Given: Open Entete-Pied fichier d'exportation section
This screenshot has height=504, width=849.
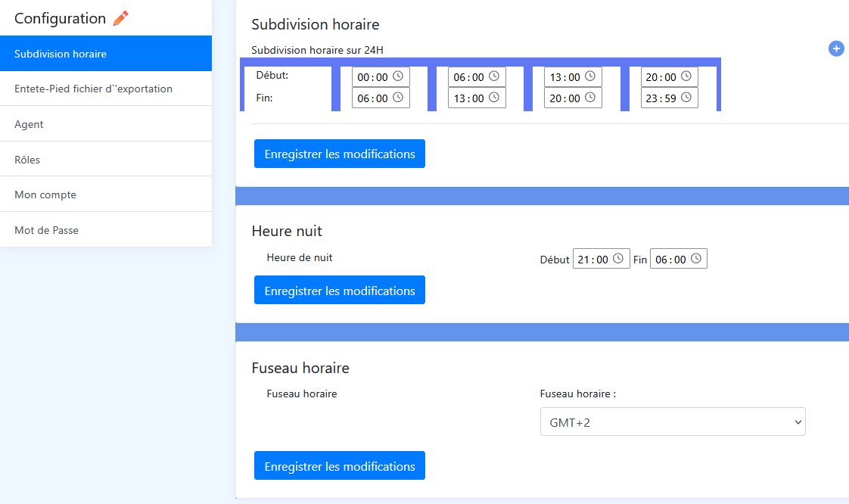Looking at the screenshot, I should tap(106, 89).
